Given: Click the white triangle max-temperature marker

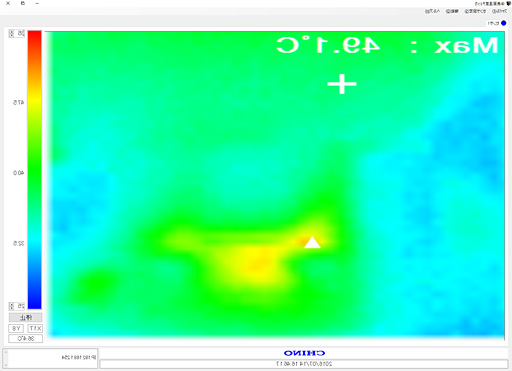Looking at the screenshot, I should (x=312, y=243).
